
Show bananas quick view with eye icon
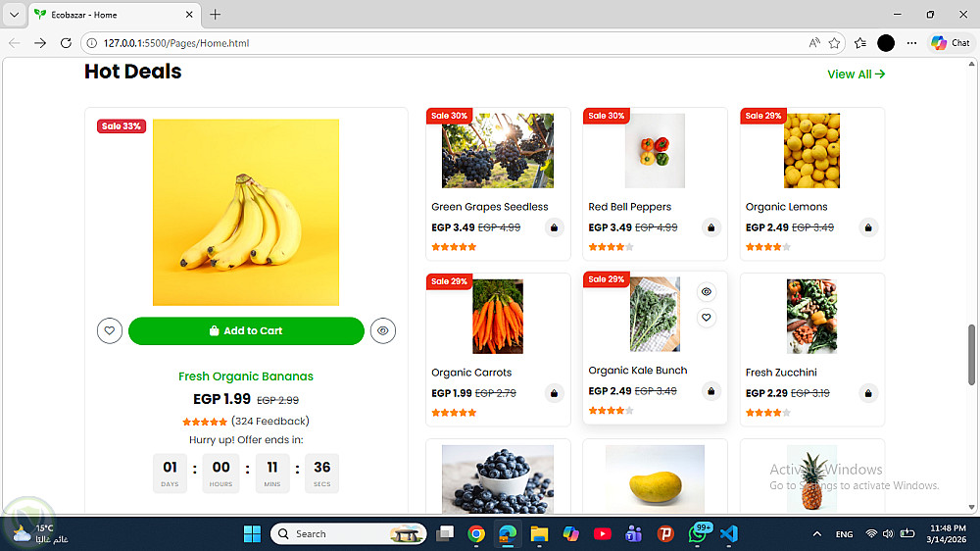pos(383,330)
